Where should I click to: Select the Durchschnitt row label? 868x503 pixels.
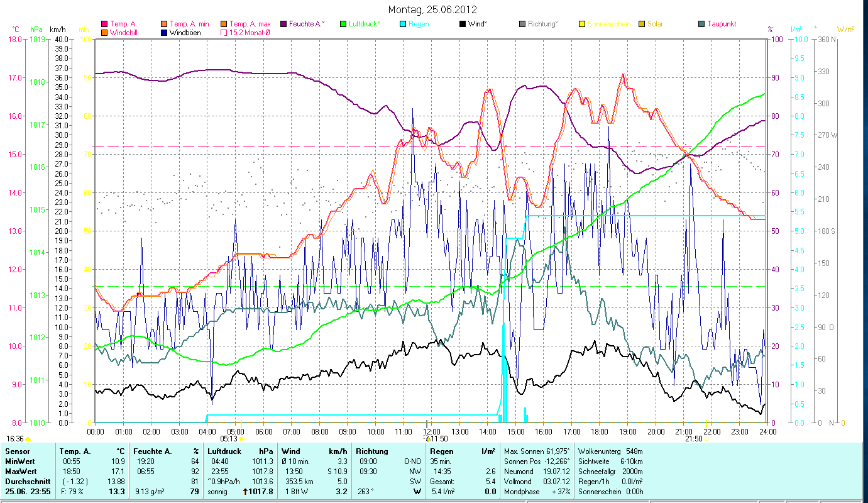26,482
